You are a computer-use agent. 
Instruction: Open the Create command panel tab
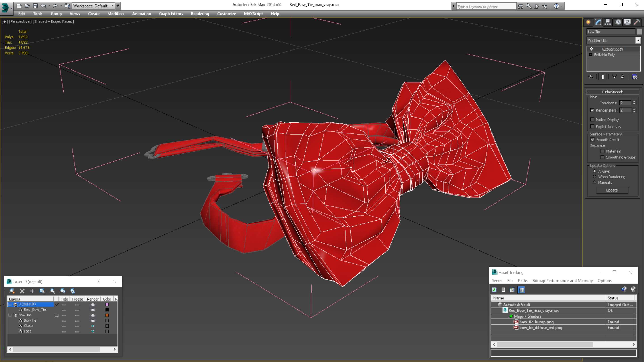[588, 22]
